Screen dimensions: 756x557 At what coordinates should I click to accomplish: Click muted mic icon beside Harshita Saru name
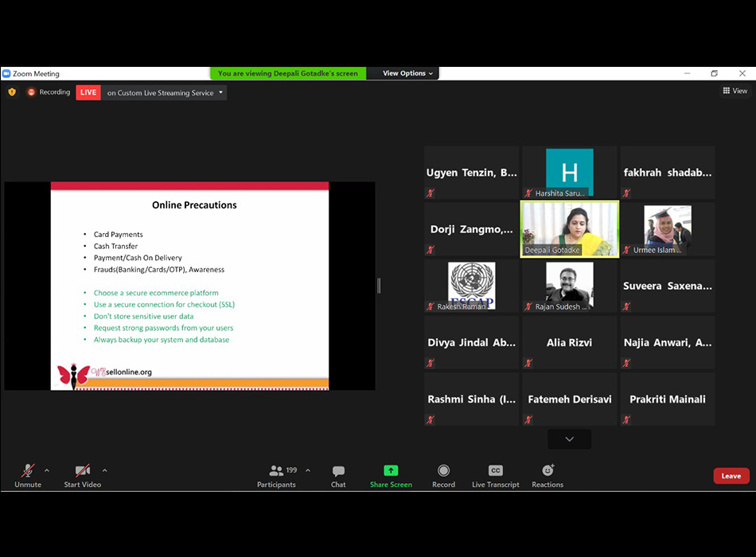point(528,193)
